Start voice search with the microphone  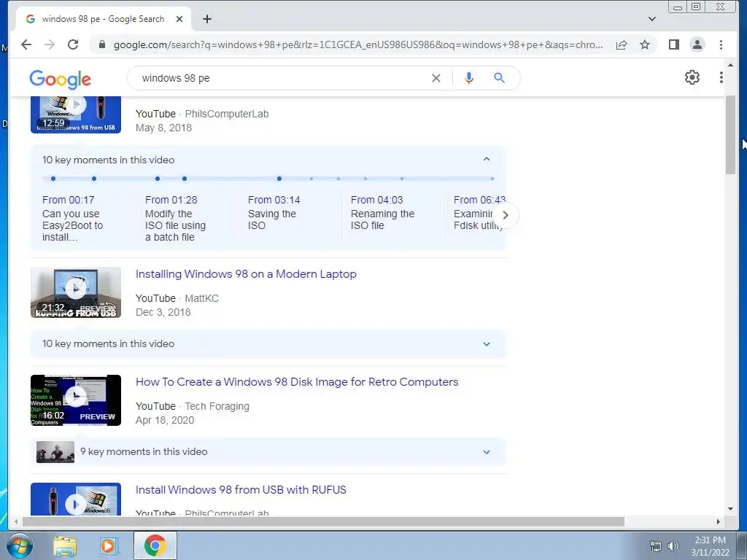pyautogui.click(x=469, y=78)
